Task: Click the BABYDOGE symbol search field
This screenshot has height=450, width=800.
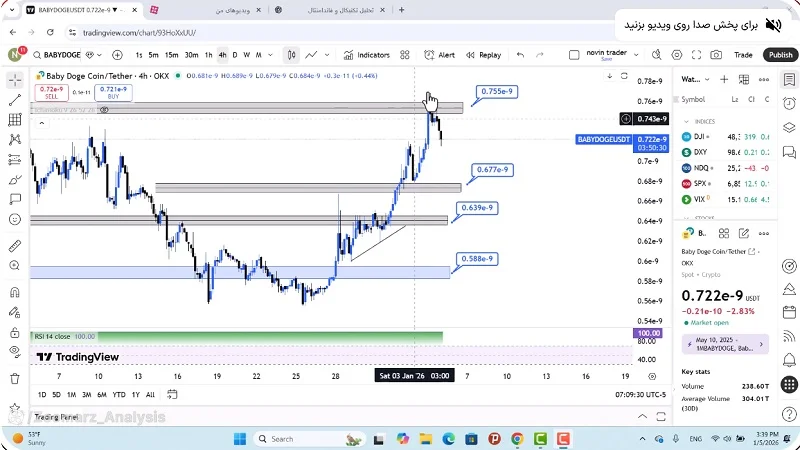Action: pos(58,55)
